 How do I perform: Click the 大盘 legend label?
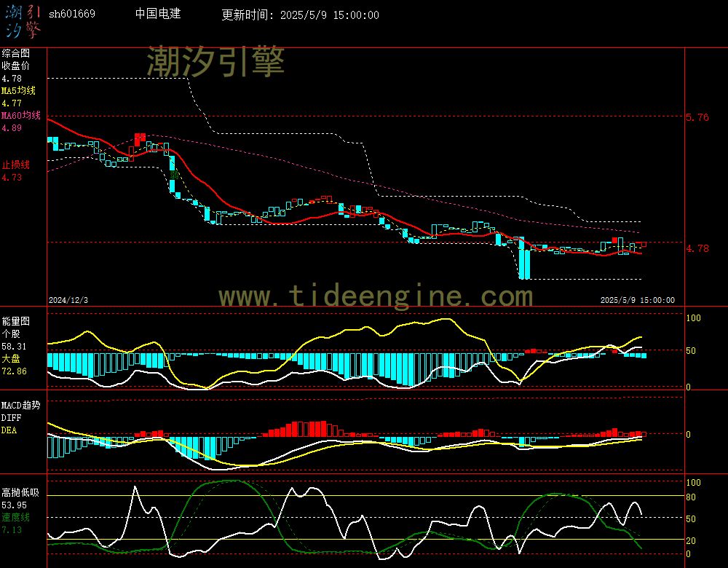(x=11, y=358)
